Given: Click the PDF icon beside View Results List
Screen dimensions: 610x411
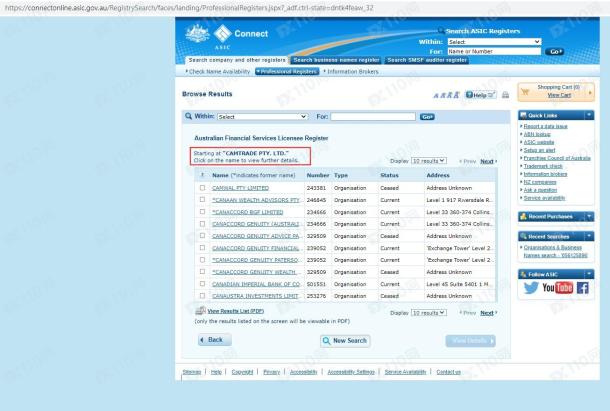Looking at the screenshot, I should point(200,311).
